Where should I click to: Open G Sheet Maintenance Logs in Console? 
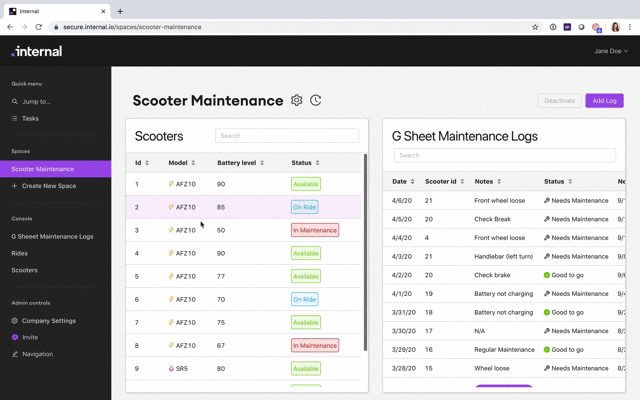pyautogui.click(x=52, y=236)
